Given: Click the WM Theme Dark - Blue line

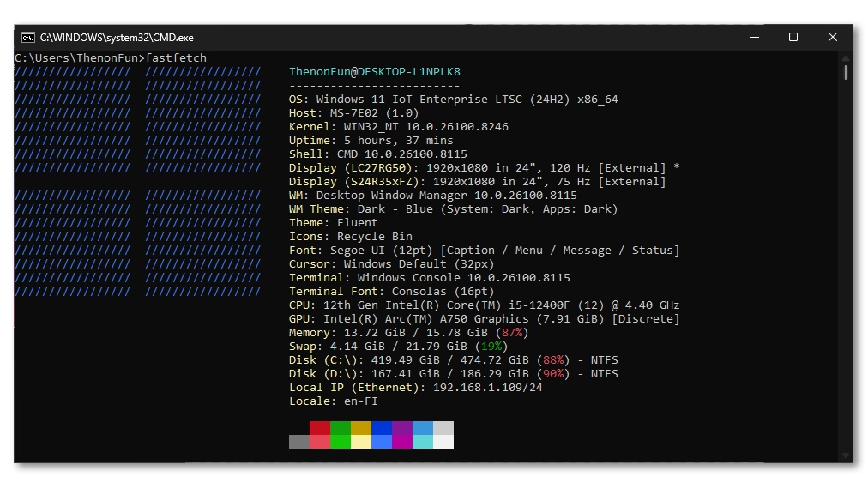Looking at the screenshot, I should [x=454, y=208].
